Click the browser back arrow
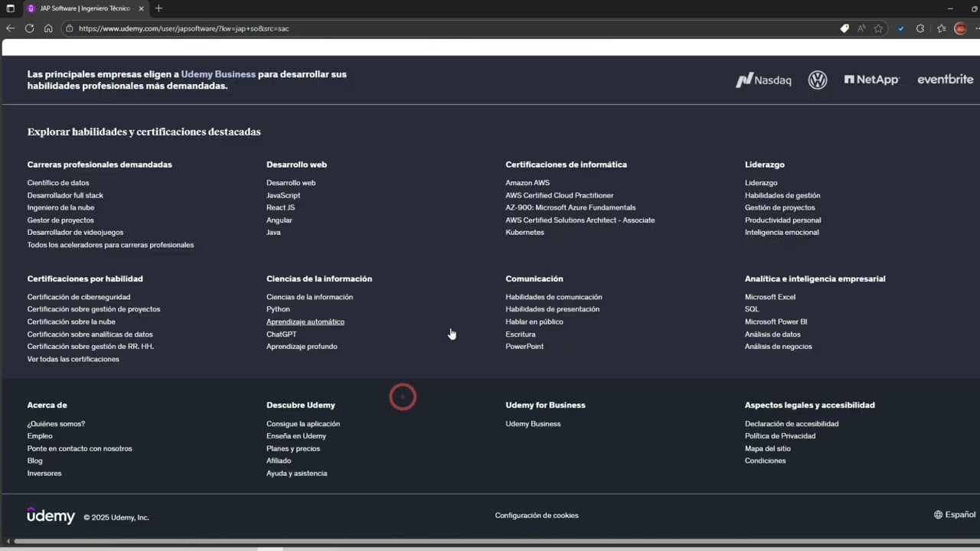Viewport: 980px width, 551px height. coord(10,28)
